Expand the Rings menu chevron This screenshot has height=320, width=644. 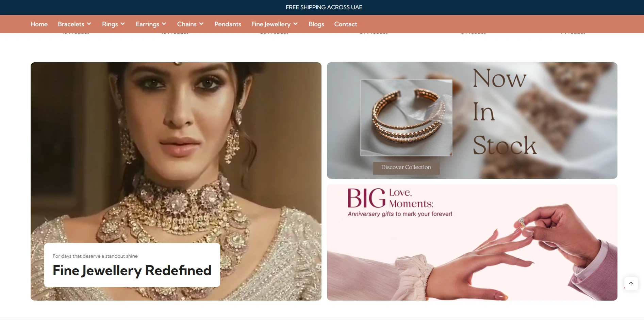123,24
